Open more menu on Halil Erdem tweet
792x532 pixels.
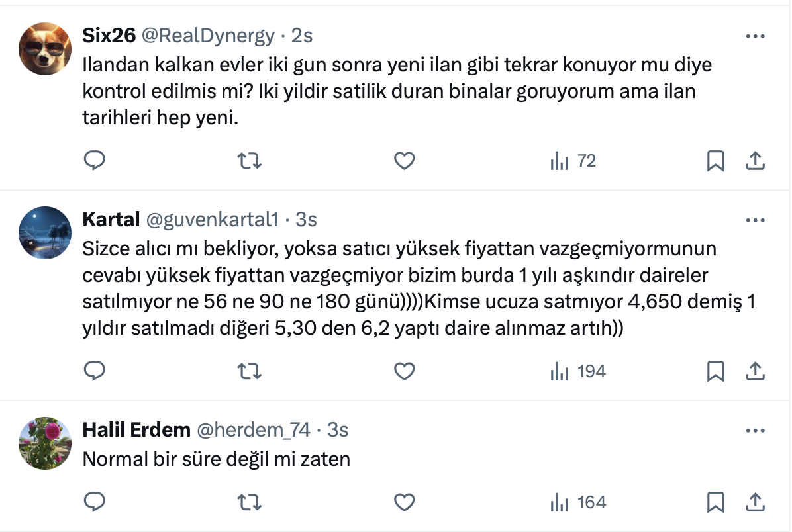[x=755, y=431]
